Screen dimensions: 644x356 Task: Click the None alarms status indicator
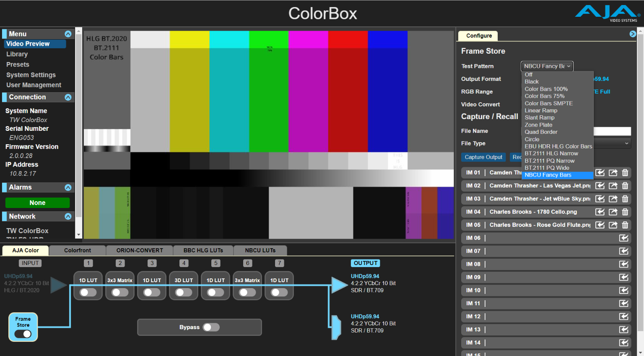[x=37, y=203]
